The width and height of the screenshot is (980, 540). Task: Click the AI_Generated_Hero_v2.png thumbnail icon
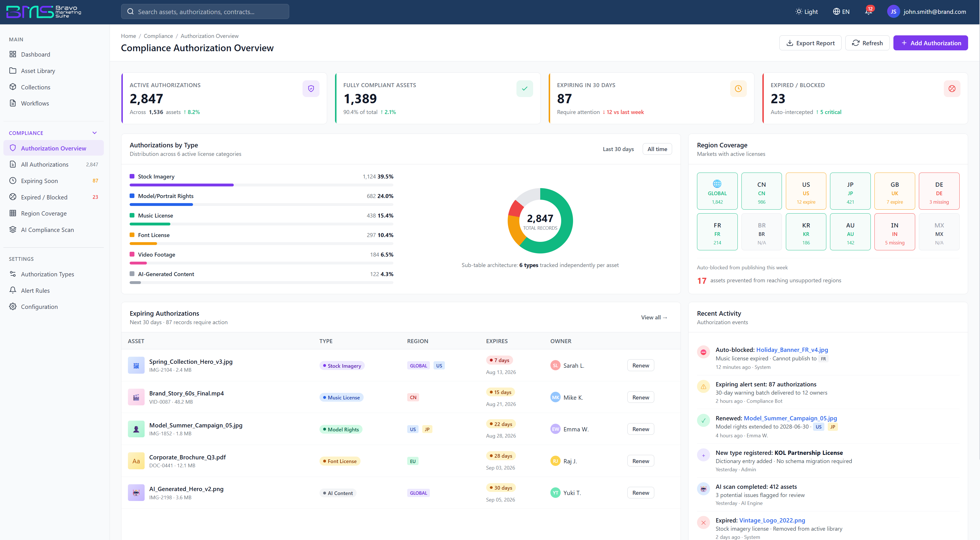coord(136,493)
